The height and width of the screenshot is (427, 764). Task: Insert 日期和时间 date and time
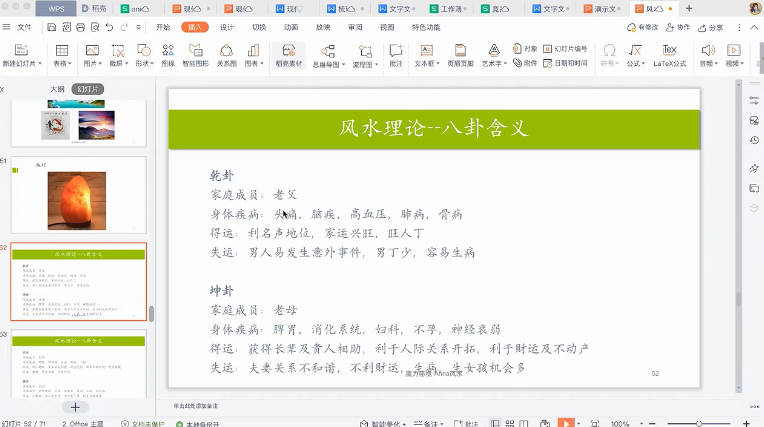point(571,62)
